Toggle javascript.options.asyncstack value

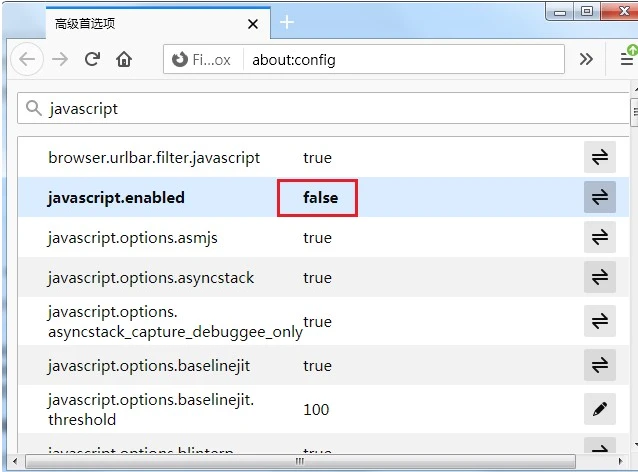click(x=599, y=277)
